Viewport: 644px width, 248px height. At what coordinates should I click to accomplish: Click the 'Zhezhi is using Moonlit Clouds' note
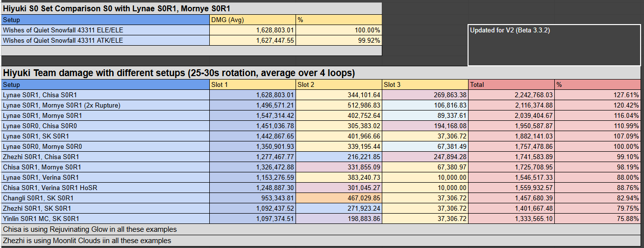(321, 241)
